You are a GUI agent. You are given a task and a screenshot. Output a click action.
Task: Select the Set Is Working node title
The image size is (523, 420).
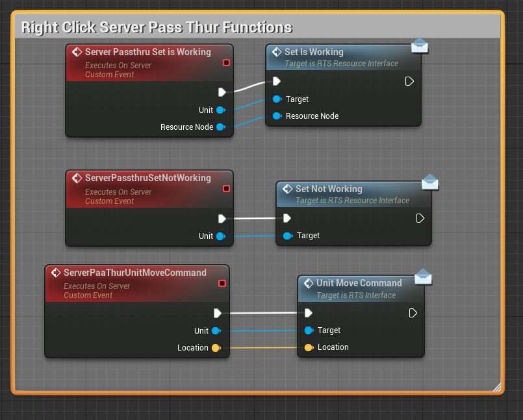click(x=314, y=52)
